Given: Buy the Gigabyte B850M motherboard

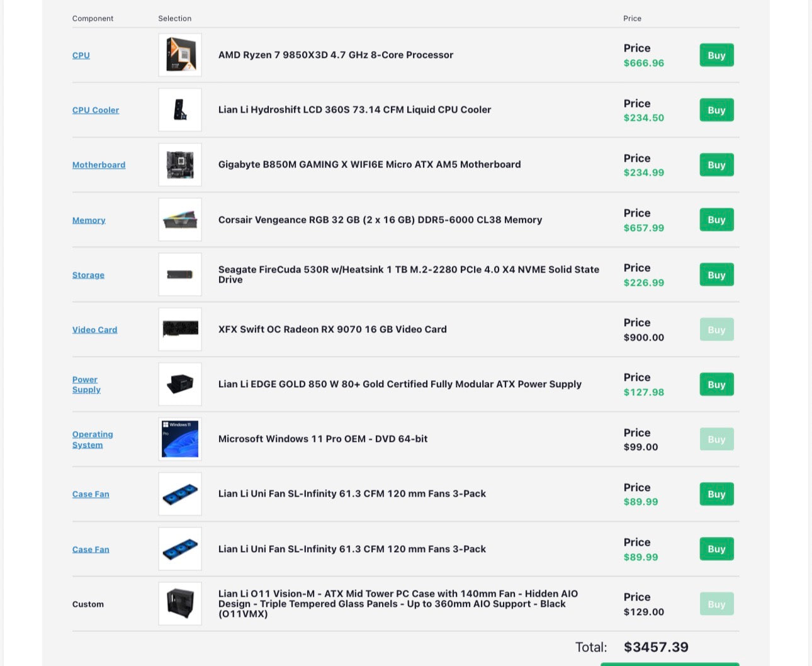Looking at the screenshot, I should 716,165.
